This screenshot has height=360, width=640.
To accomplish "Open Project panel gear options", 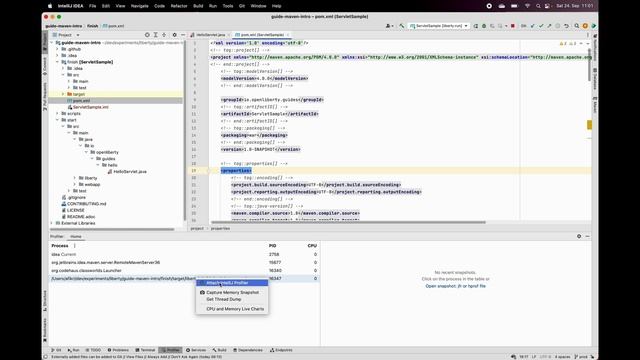I will pos(174,35).
